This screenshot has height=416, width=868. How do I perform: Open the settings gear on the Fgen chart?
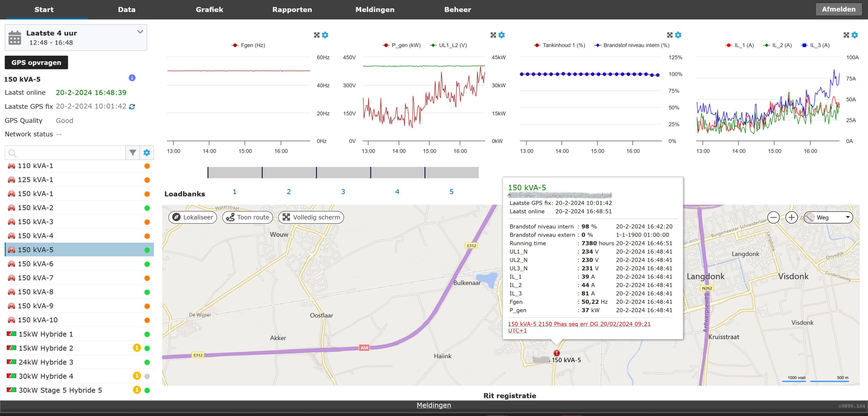[325, 35]
